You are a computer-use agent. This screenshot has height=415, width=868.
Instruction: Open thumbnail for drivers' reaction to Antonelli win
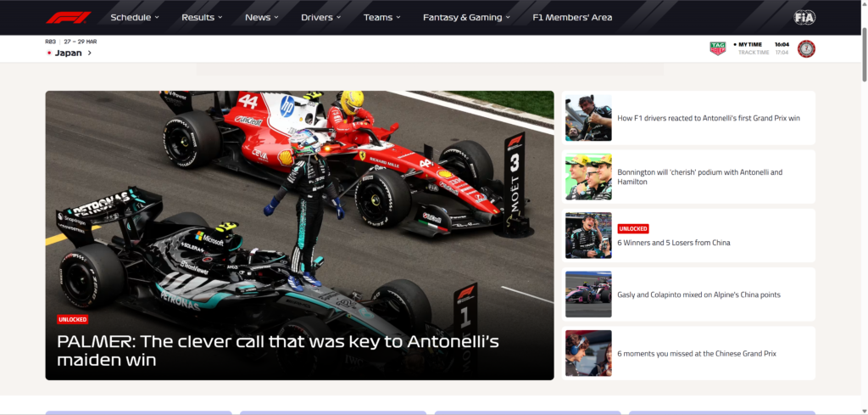coord(588,117)
